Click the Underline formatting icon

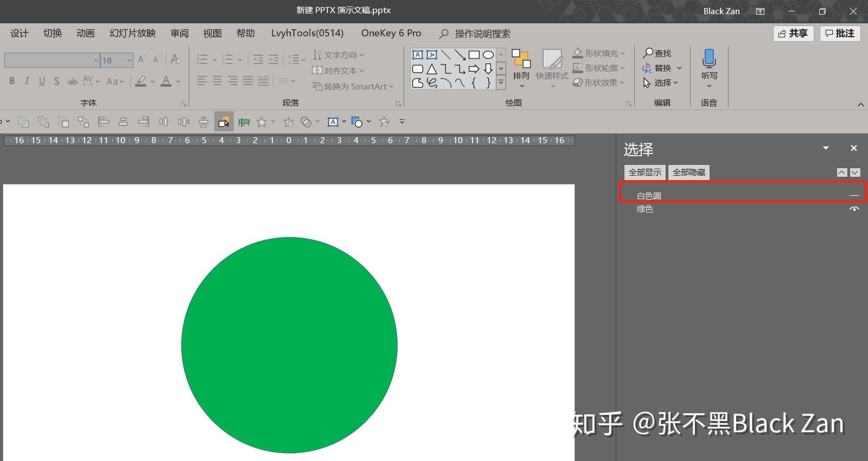coord(42,81)
